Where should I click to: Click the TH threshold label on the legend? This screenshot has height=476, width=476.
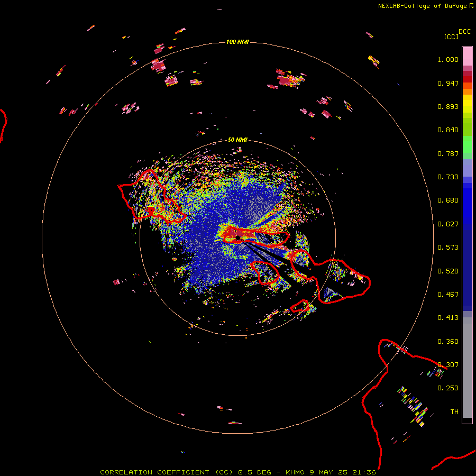(454, 412)
